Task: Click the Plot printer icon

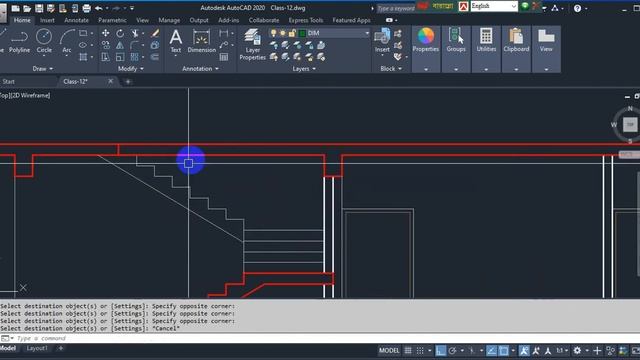Action: tap(87, 8)
